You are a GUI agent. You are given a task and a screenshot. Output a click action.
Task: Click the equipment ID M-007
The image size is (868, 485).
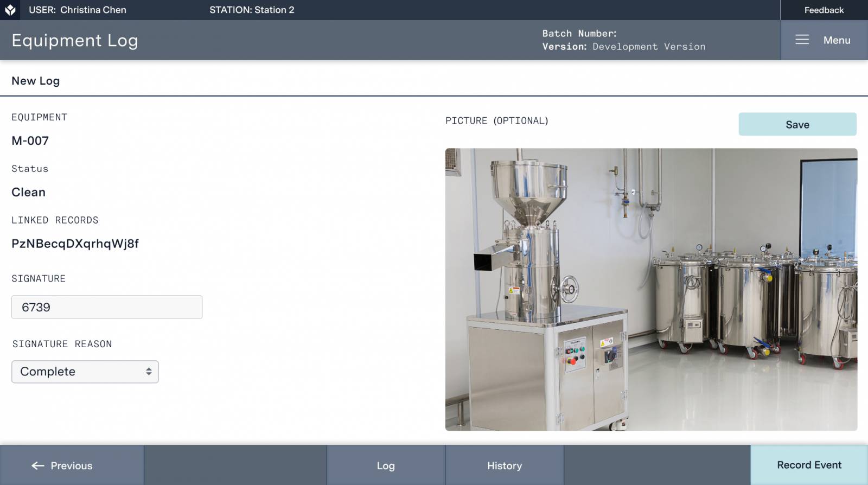tap(30, 141)
